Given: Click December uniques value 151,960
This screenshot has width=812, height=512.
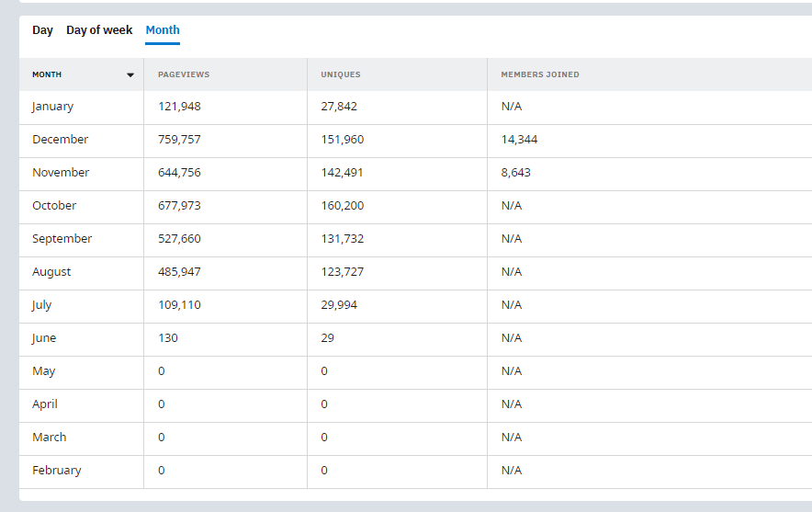Looking at the screenshot, I should click(343, 140).
